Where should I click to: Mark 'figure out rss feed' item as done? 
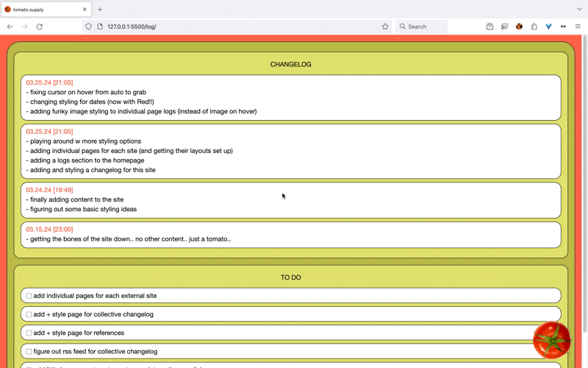point(29,352)
